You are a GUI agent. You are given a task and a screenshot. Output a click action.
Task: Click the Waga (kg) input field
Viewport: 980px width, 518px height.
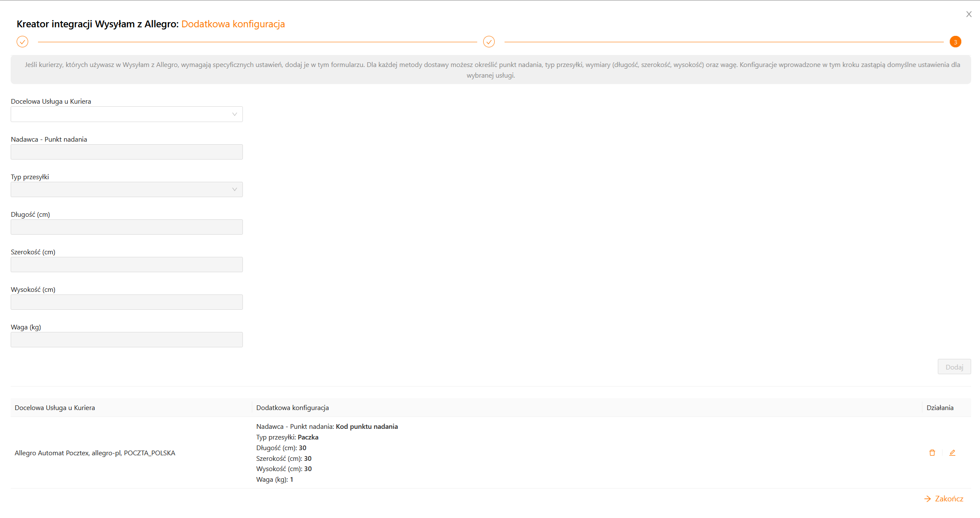click(x=126, y=340)
